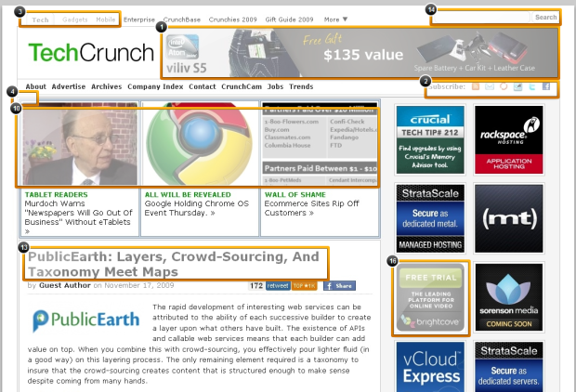Open the Guest Author profile link
The height and width of the screenshot is (392, 576).
pyautogui.click(x=65, y=285)
